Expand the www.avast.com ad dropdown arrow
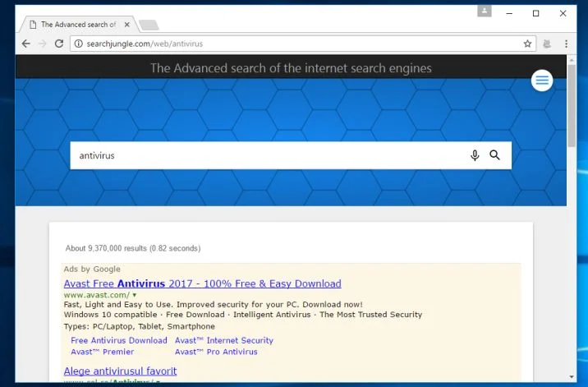The width and height of the screenshot is (588, 387). [134, 295]
